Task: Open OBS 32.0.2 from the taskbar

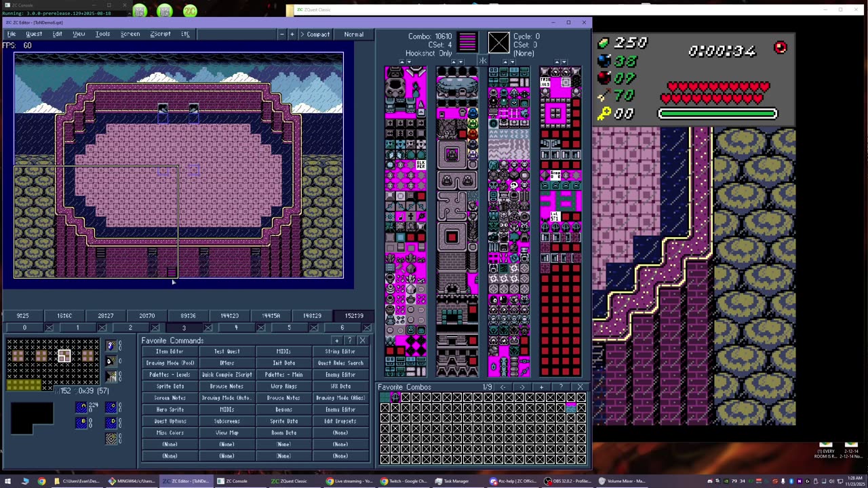Action: 568,481
